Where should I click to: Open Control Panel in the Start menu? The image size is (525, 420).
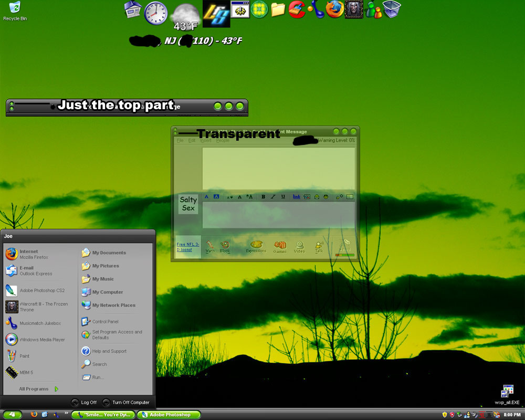click(100, 321)
